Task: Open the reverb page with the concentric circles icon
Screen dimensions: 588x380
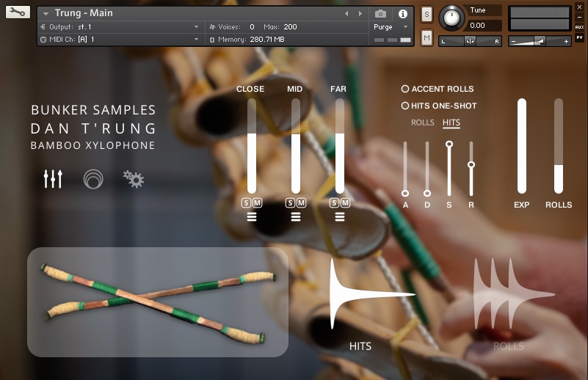Action: tap(93, 179)
